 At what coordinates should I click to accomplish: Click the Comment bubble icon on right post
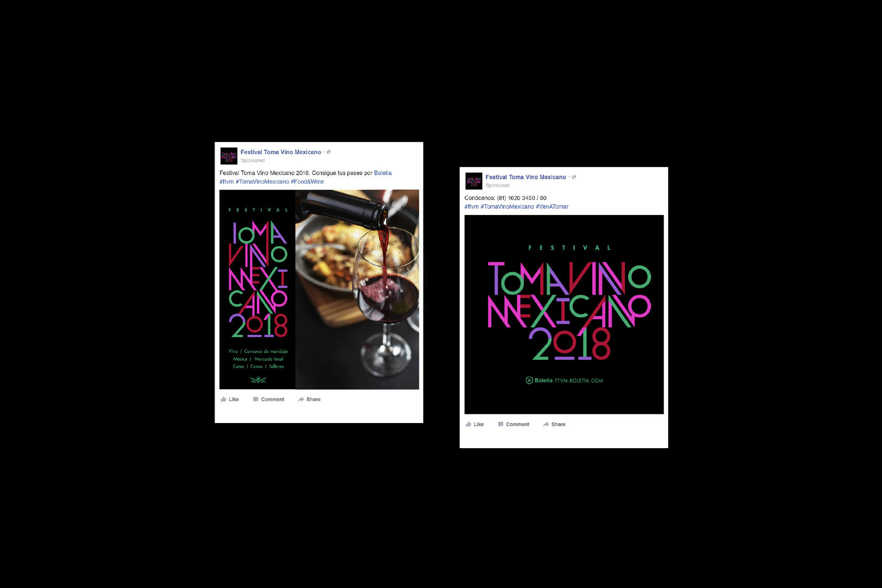tap(500, 424)
